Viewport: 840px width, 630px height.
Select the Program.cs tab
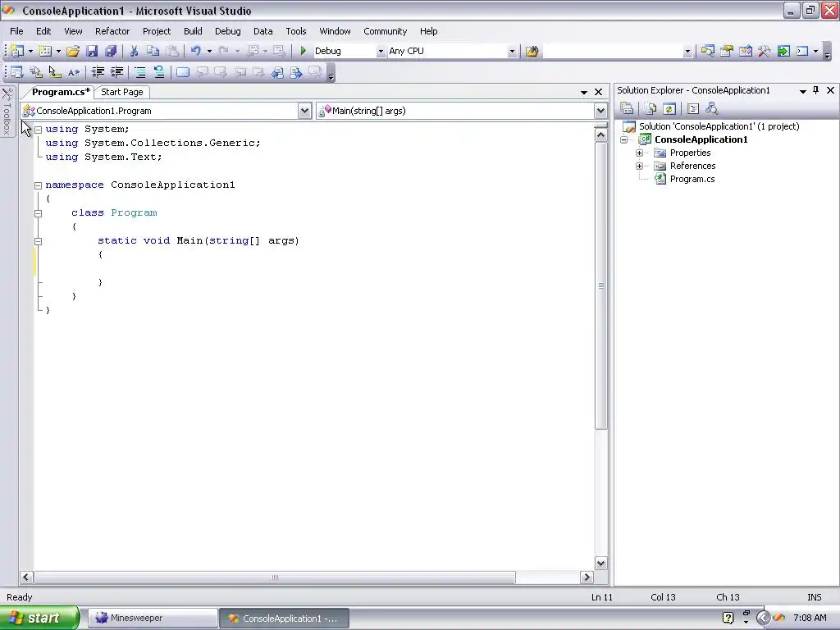[x=61, y=92]
